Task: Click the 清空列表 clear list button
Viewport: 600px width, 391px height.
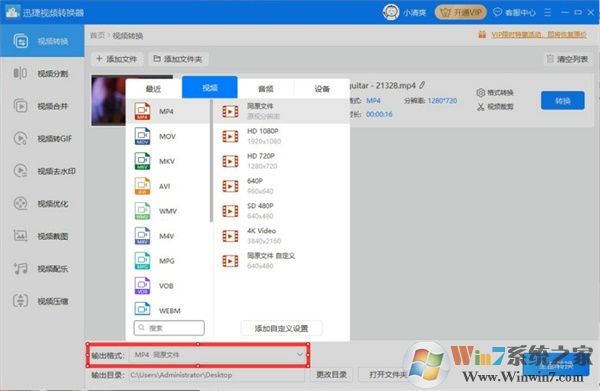Action: (568, 59)
